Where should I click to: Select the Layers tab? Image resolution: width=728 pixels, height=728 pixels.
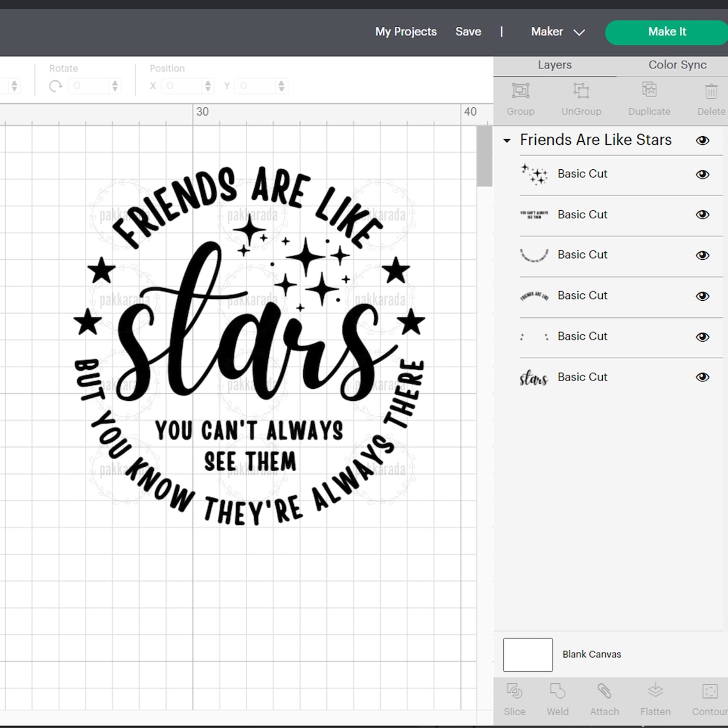(x=554, y=64)
